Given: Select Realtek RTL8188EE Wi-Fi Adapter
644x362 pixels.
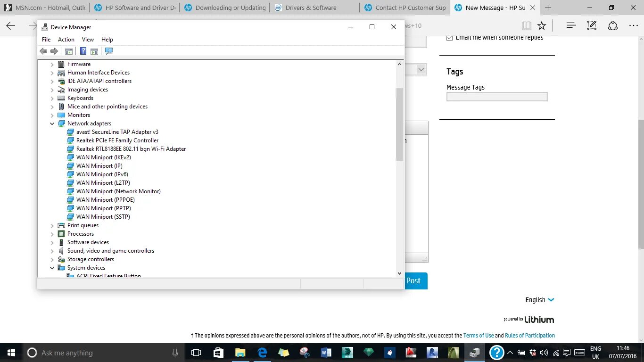Looking at the screenshot, I should [131, 149].
